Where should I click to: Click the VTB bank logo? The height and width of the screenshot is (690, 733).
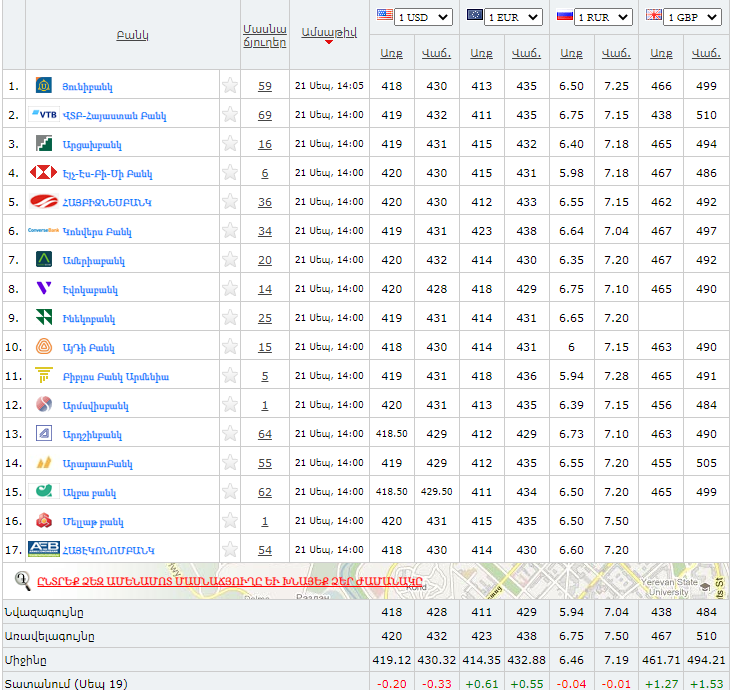[x=44, y=114]
